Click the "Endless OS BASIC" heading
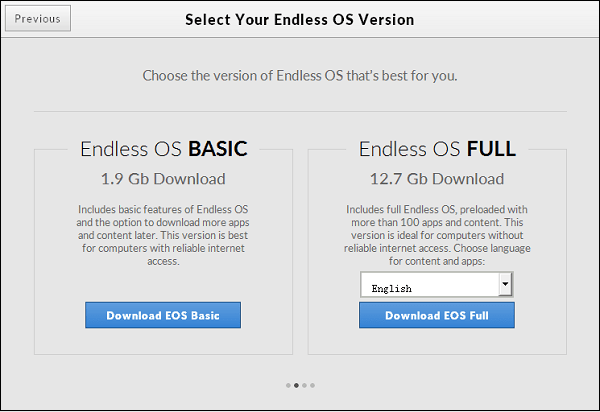 (163, 150)
